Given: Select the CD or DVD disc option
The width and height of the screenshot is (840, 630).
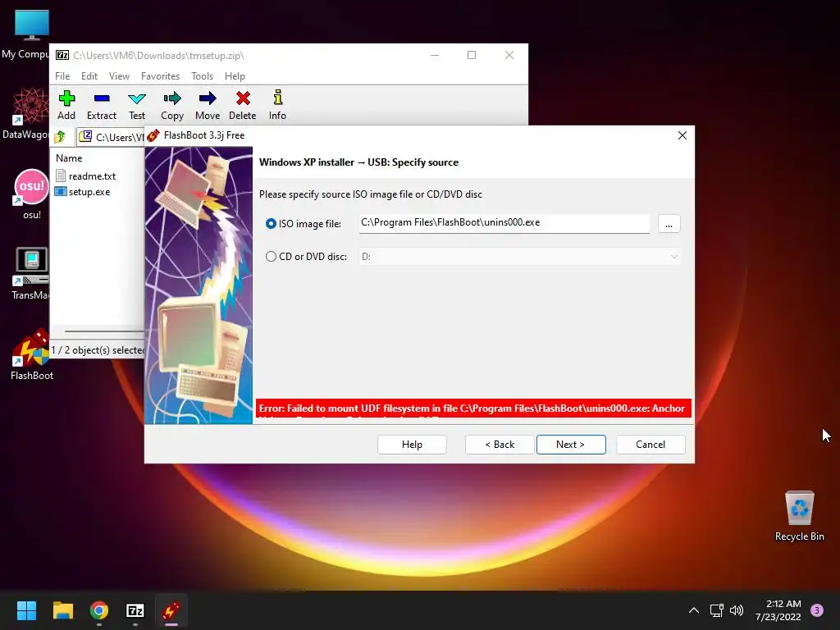Looking at the screenshot, I should (271, 257).
